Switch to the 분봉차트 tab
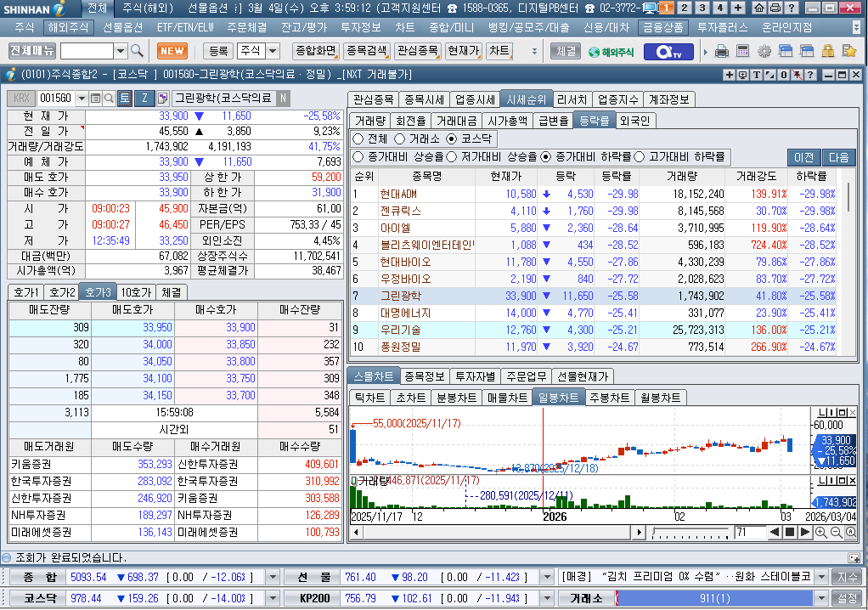This screenshot has height=610, width=868. click(x=457, y=398)
